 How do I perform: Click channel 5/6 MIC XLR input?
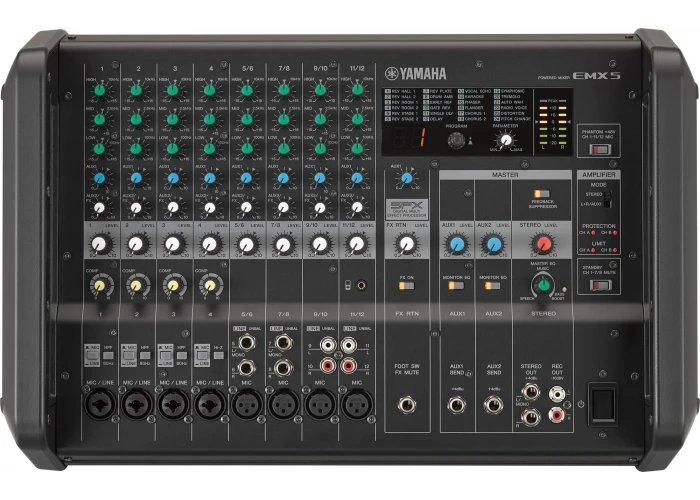click(247, 404)
